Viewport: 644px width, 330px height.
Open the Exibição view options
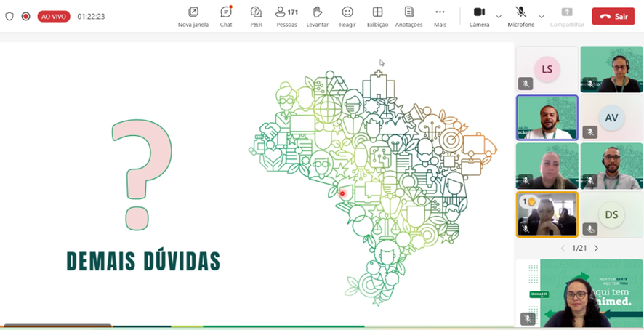coord(377,16)
